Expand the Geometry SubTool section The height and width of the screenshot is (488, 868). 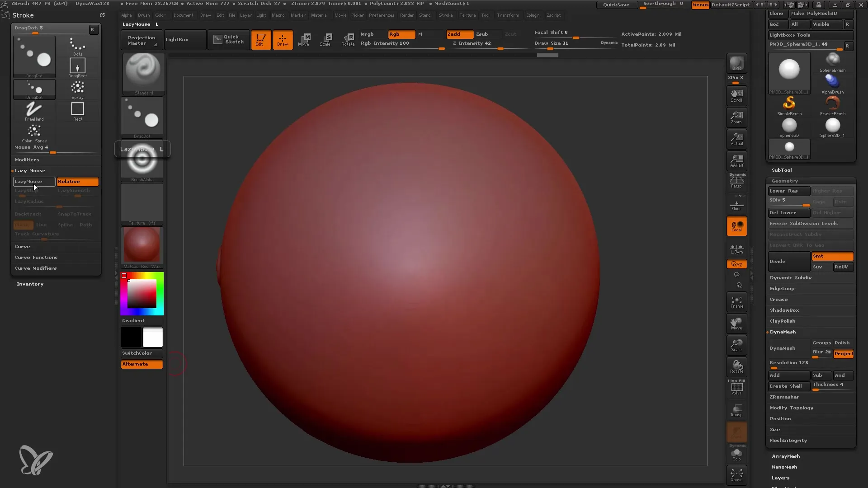coord(785,180)
